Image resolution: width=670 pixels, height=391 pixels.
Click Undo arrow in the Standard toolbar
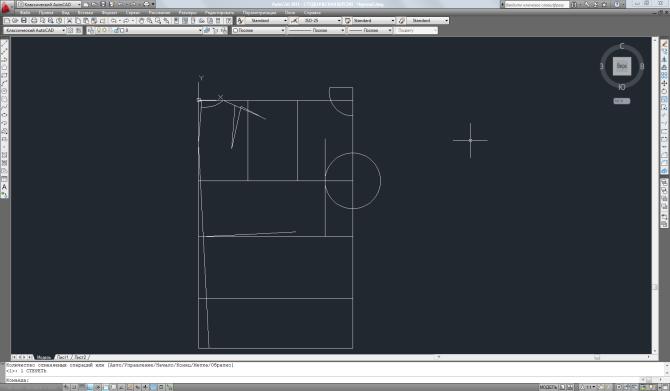(x=114, y=21)
